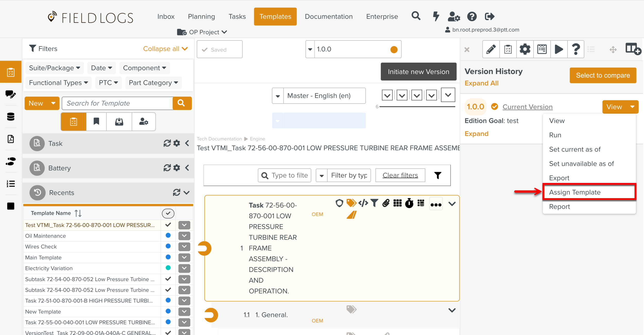Click status dot for Oil Maintenance row
Screen dimensions: 644x335
point(168,236)
